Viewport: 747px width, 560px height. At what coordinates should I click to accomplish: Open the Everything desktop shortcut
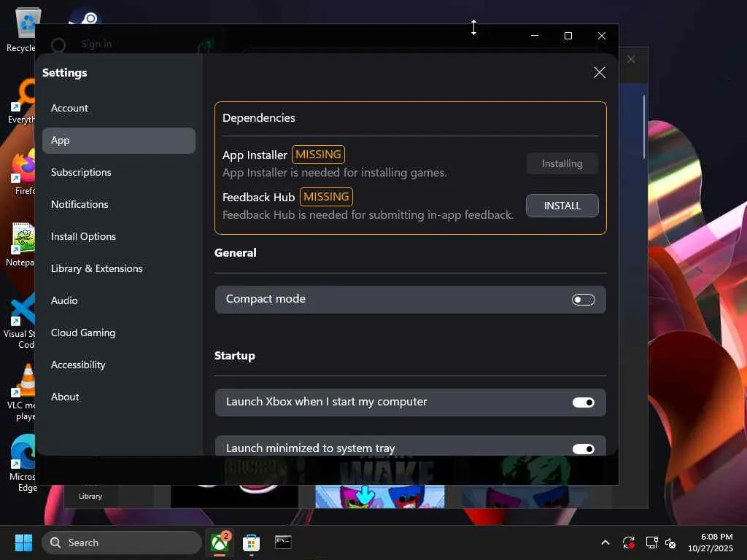21,102
